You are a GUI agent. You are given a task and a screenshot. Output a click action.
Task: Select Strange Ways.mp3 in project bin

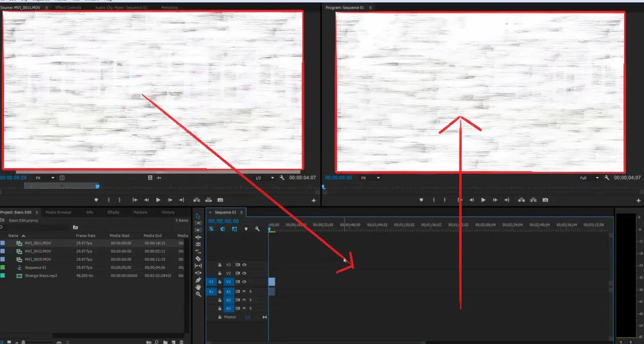tap(40, 276)
